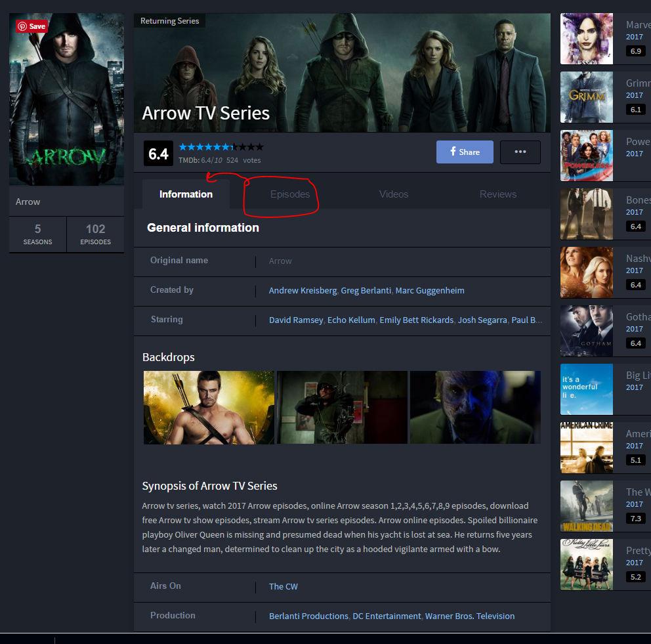Viewport: 651px width, 644px height.
Task: Open Berlanti Productions link
Action: coord(308,616)
